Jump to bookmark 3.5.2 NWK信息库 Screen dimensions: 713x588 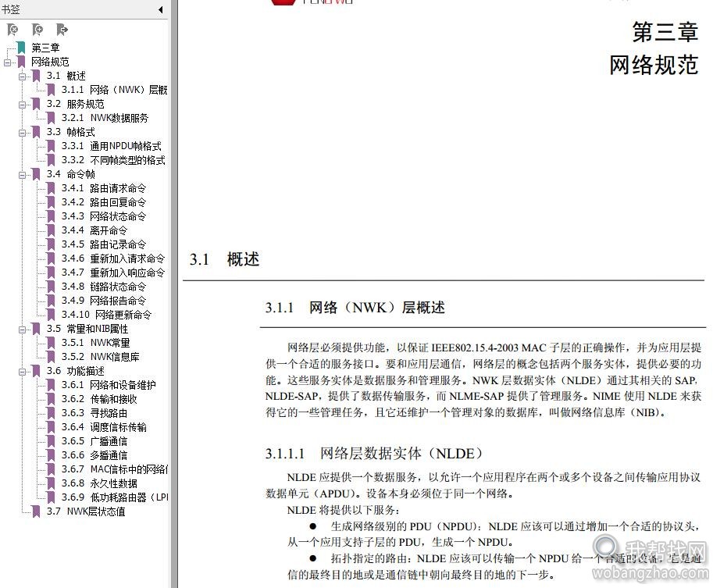[101, 357]
